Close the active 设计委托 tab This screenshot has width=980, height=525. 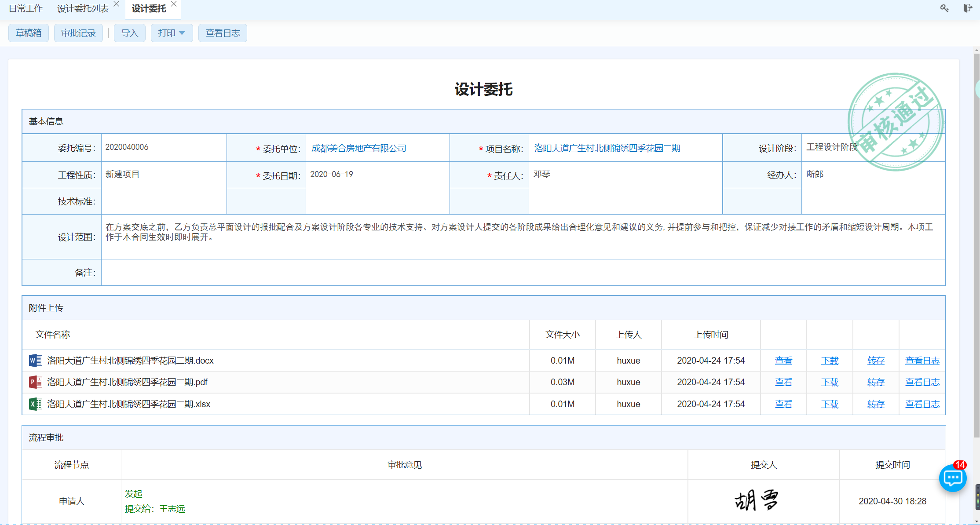point(174,4)
